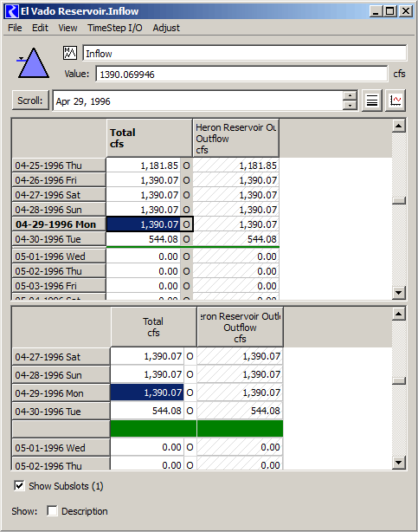Viewport: 418px width, 532px height.
Task: Open the Adjust menu
Action: tap(166, 28)
